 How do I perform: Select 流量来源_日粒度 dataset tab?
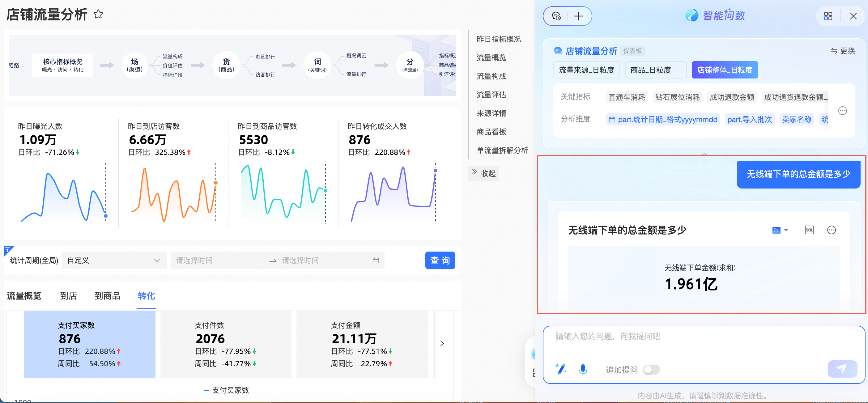(586, 70)
